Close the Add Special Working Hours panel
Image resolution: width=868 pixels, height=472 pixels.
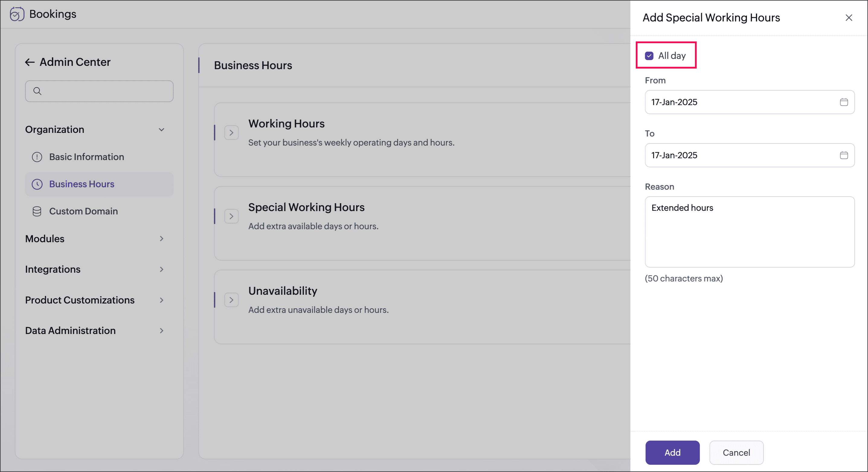point(849,18)
